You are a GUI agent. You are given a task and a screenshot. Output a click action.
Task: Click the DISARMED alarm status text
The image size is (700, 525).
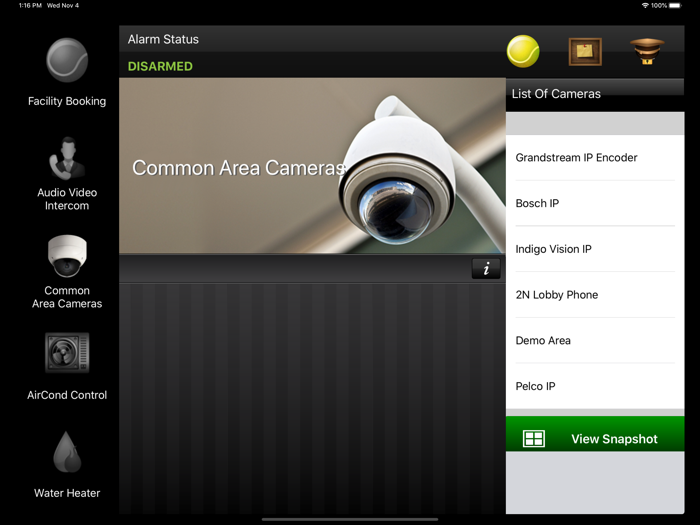click(x=160, y=67)
